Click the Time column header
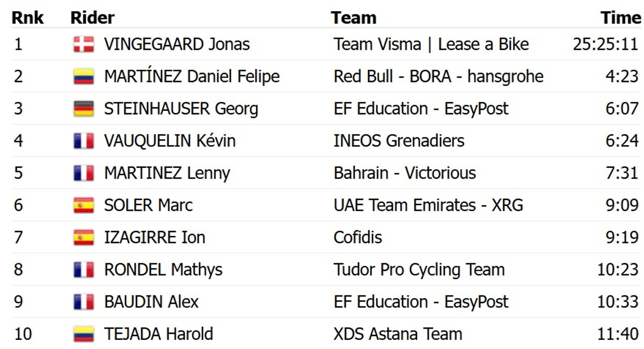This screenshot has height=349, width=644. [x=621, y=17]
